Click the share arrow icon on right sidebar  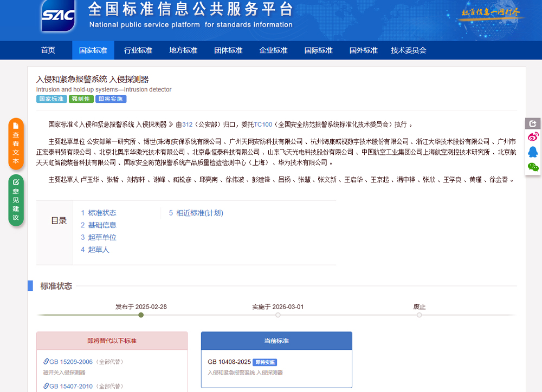pyautogui.click(x=533, y=123)
